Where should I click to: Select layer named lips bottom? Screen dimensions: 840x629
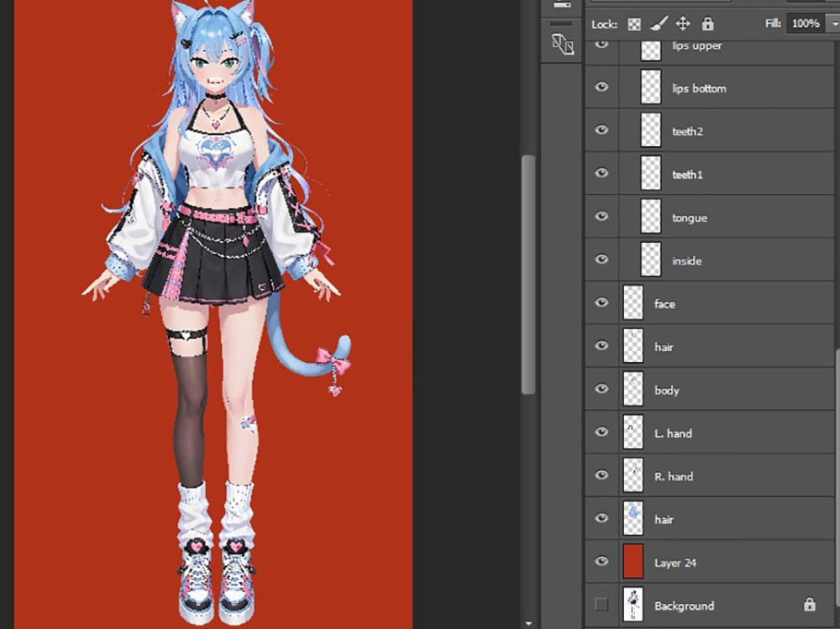tap(699, 88)
